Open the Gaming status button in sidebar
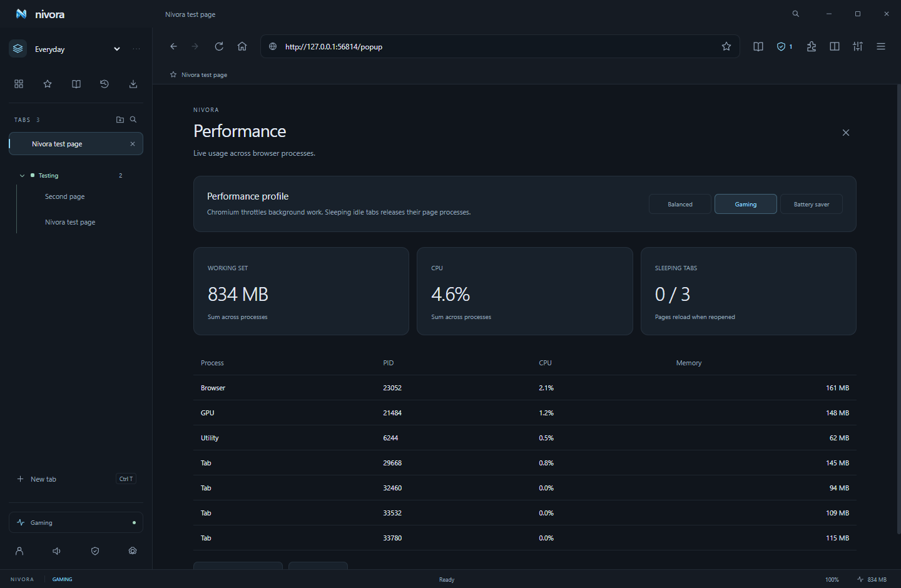Screen dimensions: 901x588 point(76,522)
